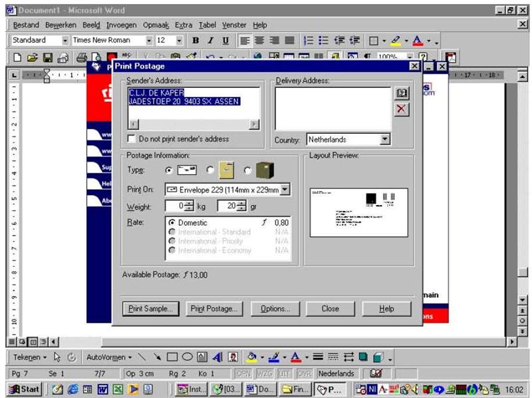Justify text using the toolbar icon

(289, 41)
